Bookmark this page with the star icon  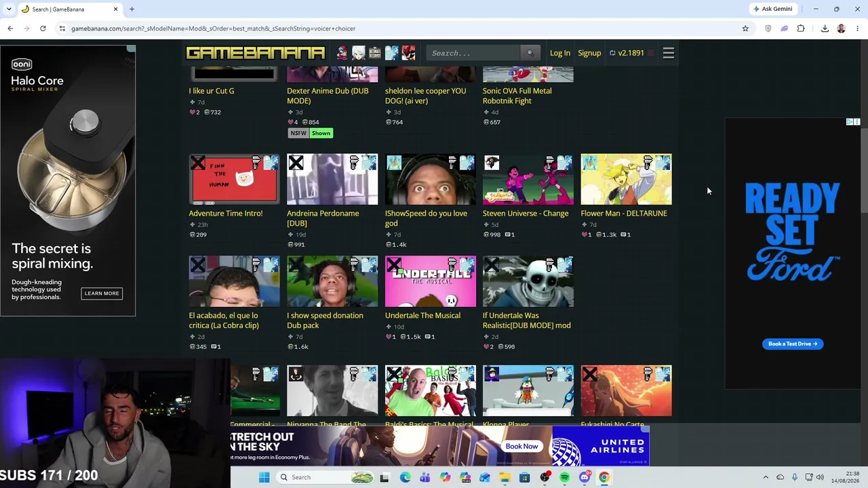pos(745,28)
